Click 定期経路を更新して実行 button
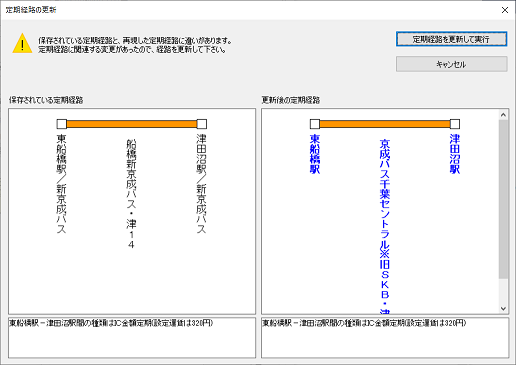Screen dimensions: 516x365 [452, 39]
